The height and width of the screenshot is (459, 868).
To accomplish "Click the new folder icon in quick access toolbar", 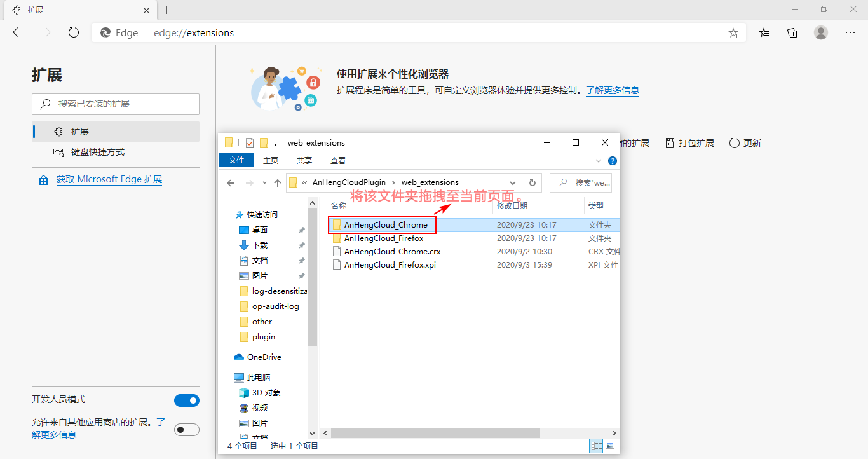I will tap(264, 143).
